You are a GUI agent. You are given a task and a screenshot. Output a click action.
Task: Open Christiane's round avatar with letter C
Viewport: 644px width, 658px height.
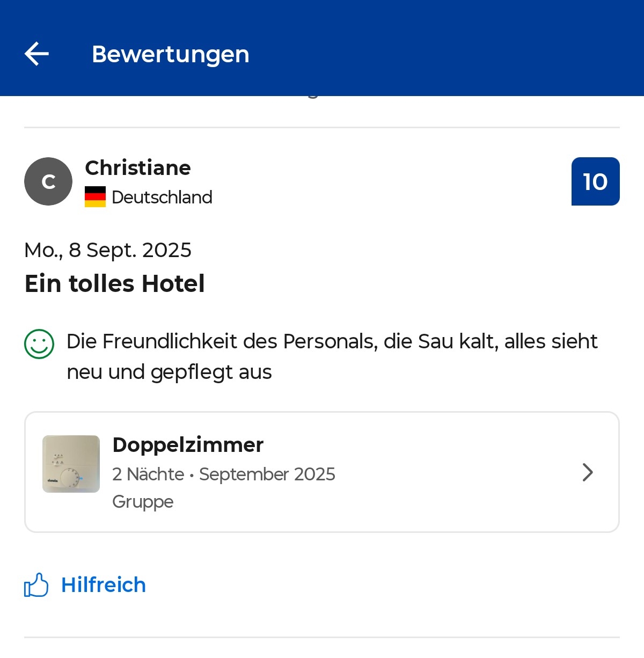click(48, 181)
